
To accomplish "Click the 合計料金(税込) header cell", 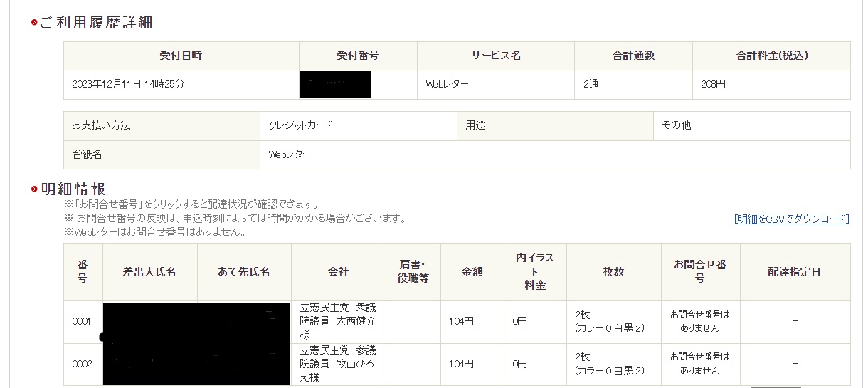I will tap(771, 56).
